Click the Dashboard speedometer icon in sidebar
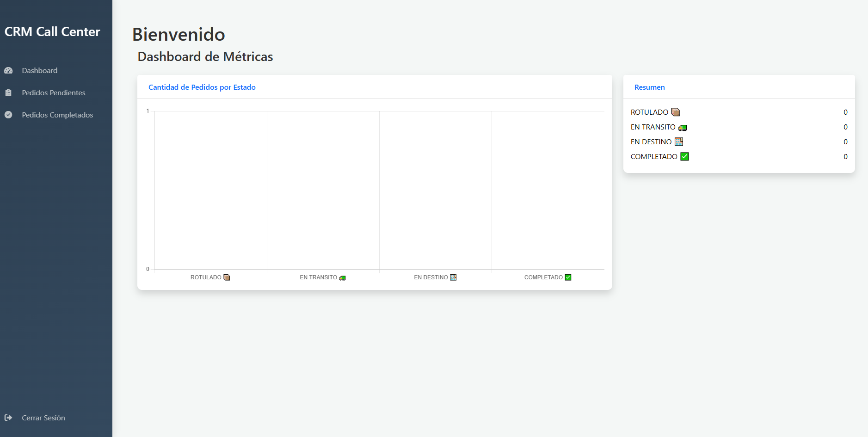 tap(8, 71)
